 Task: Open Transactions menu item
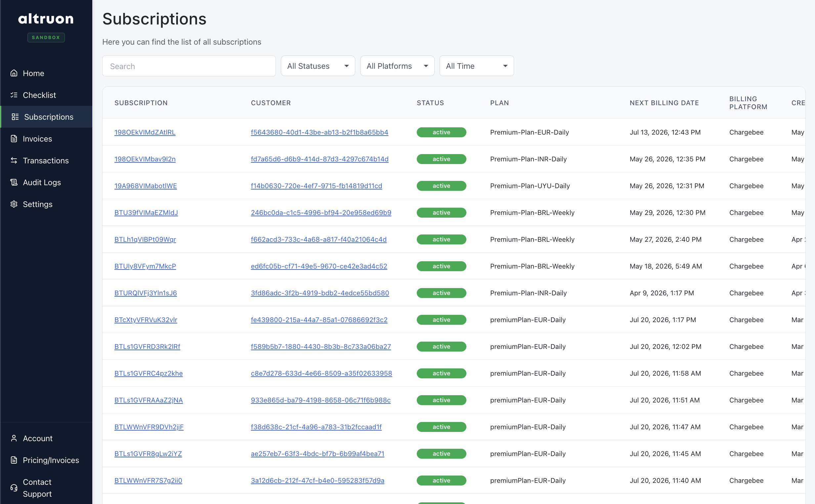(x=47, y=160)
